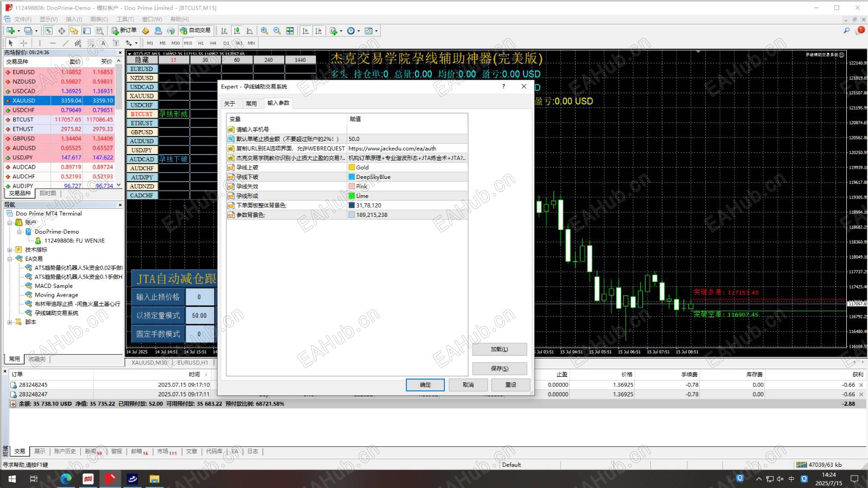
Task: Click the tile windows grid icon
Action: [290, 31]
